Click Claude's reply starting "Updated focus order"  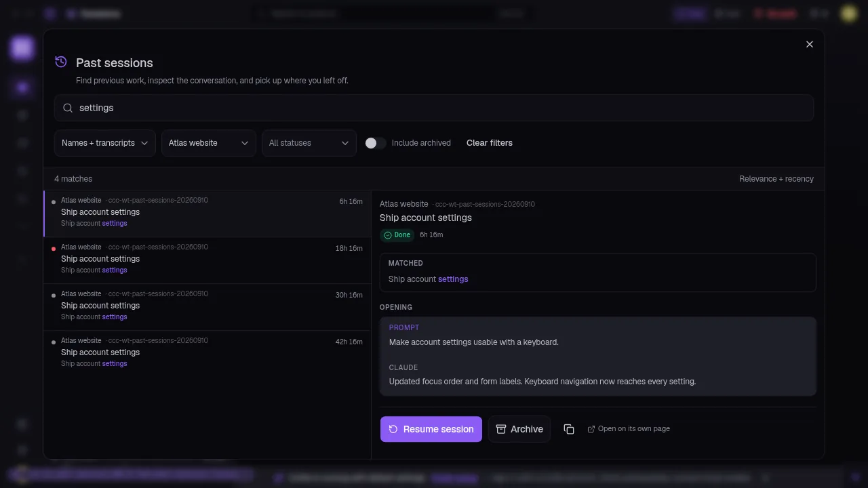tap(542, 382)
